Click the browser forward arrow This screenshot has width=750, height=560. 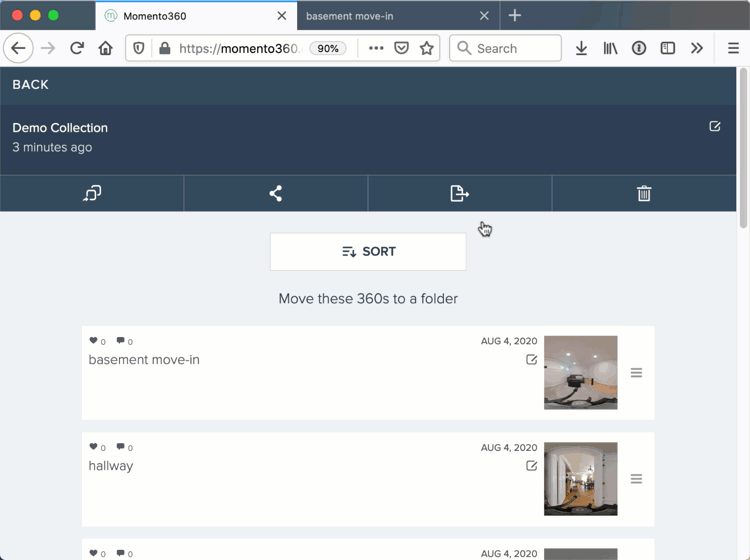tap(48, 48)
